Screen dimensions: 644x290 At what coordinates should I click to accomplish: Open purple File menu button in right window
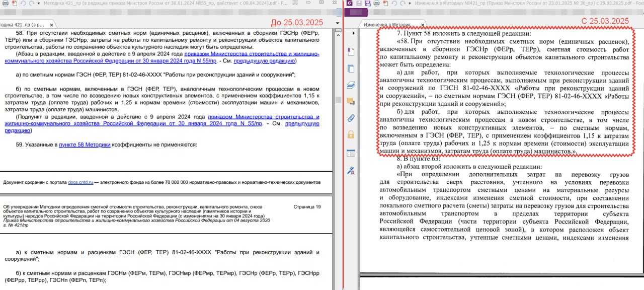pos(357,13)
